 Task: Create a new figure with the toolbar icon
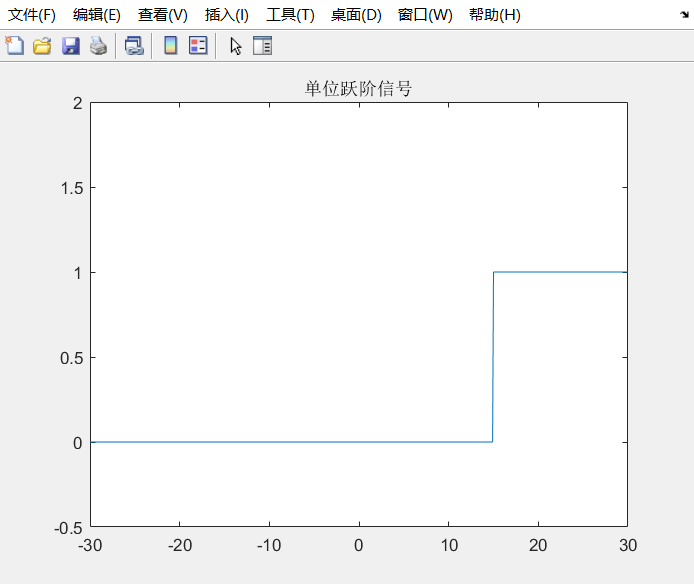coord(15,46)
